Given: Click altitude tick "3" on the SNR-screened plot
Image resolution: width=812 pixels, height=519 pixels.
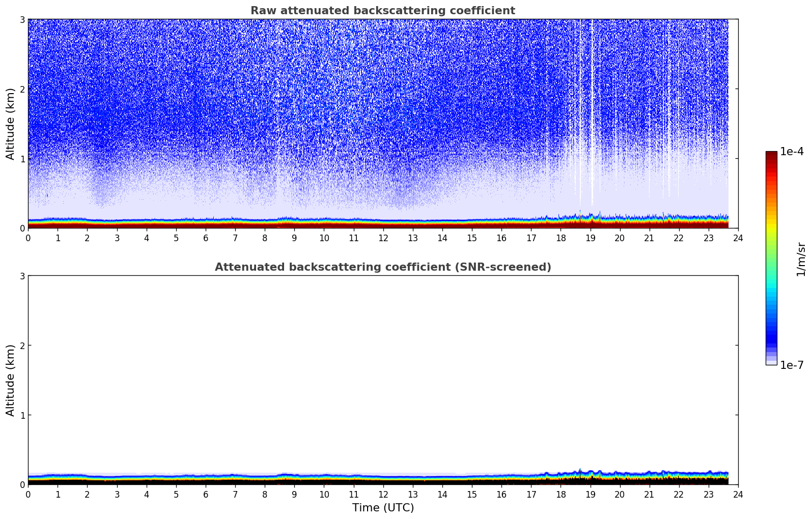Looking at the screenshot, I should click(x=22, y=276).
